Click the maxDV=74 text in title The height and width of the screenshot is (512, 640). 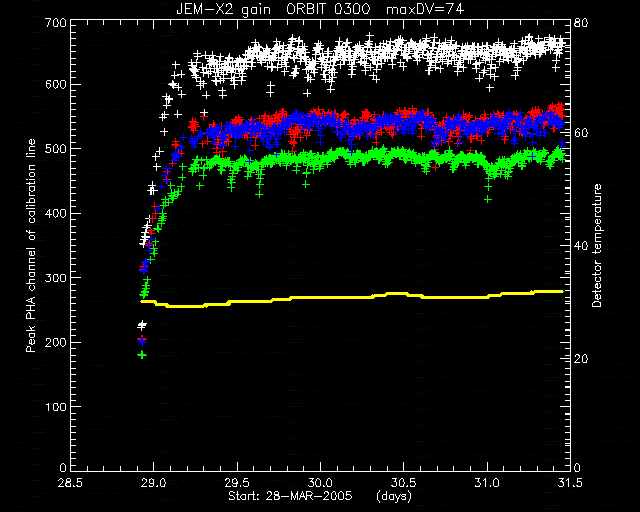tap(425, 9)
